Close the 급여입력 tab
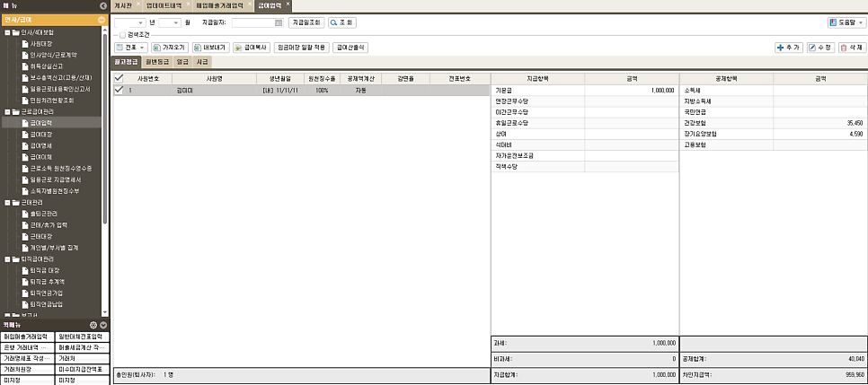This screenshot has height=385, width=868. coord(288,4)
